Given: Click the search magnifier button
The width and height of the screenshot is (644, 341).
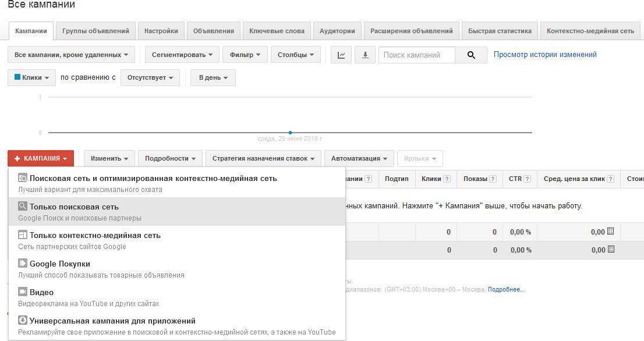Looking at the screenshot, I should coord(472,55).
